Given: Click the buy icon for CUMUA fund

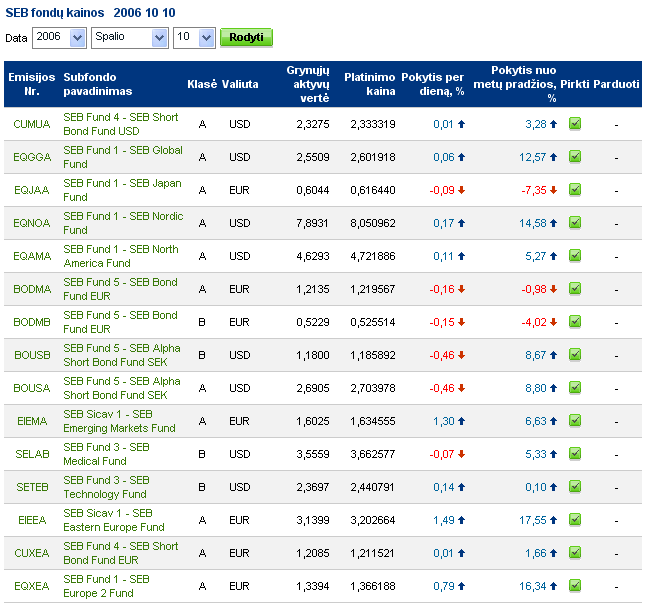Looking at the screenshot, I should tap(575, 124).
